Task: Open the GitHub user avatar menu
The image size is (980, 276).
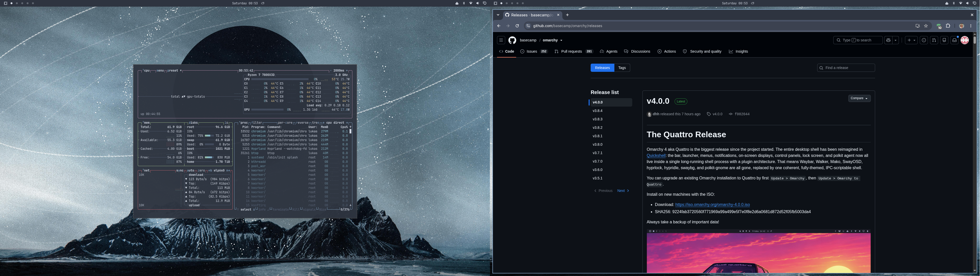Action: pos(965,40)
